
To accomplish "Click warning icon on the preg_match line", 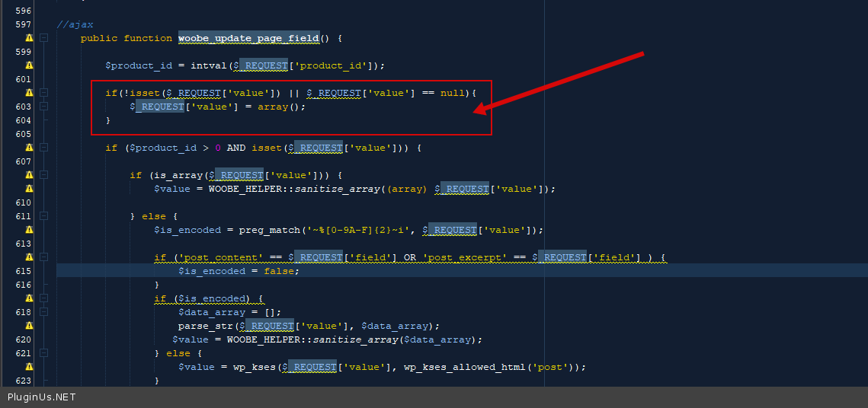I will 29,230.
